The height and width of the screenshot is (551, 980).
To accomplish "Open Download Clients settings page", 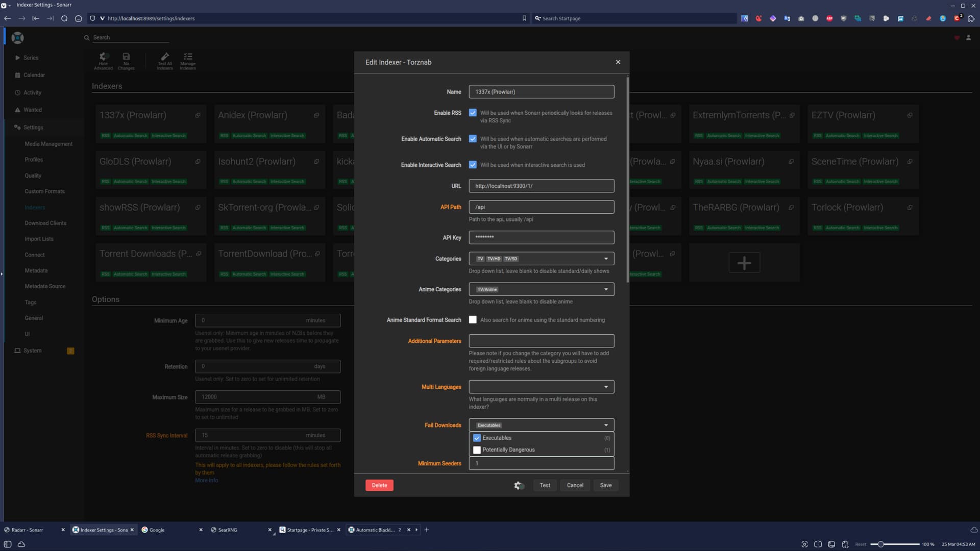I will [x=45, y=223].
